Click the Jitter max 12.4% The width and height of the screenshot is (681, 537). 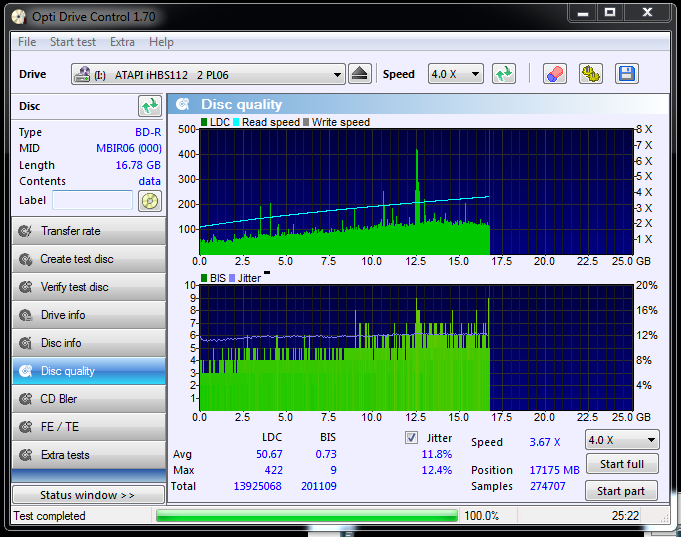coord(437,470)
